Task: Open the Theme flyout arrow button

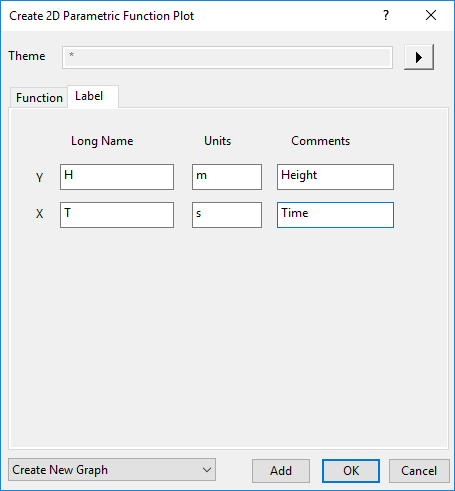Action: [x=419, y=57]
